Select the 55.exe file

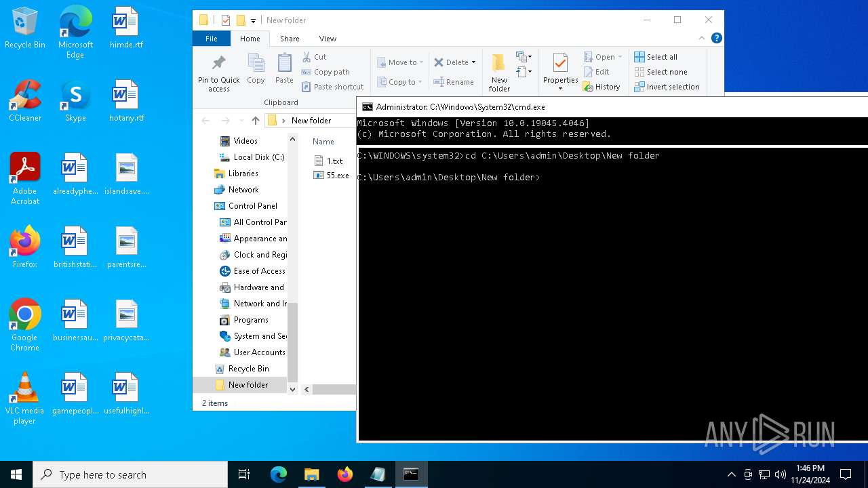(332, 176)
